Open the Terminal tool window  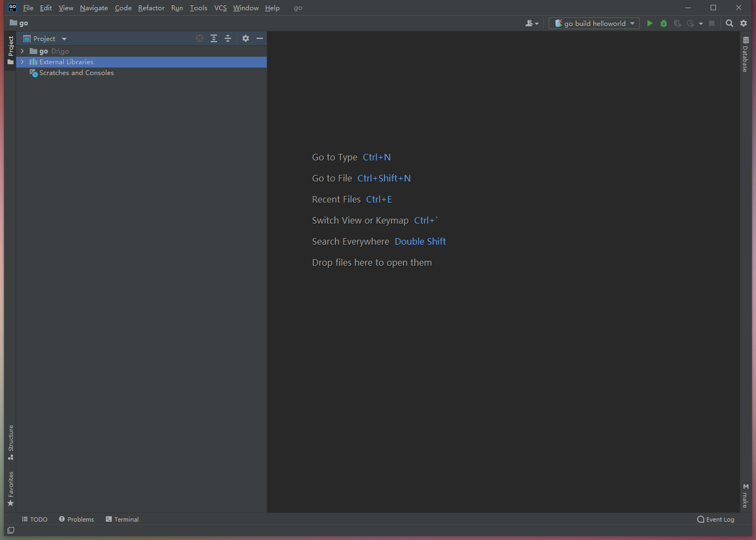point(122,519)
